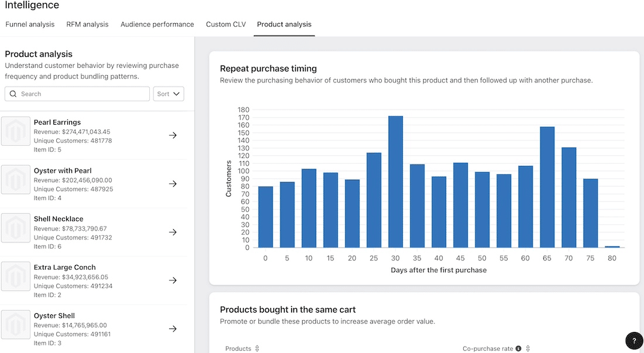The image size is (644, 353).
Task: Open the Sort dropdown
Action: pyautogui.click(x=169, y=94)
